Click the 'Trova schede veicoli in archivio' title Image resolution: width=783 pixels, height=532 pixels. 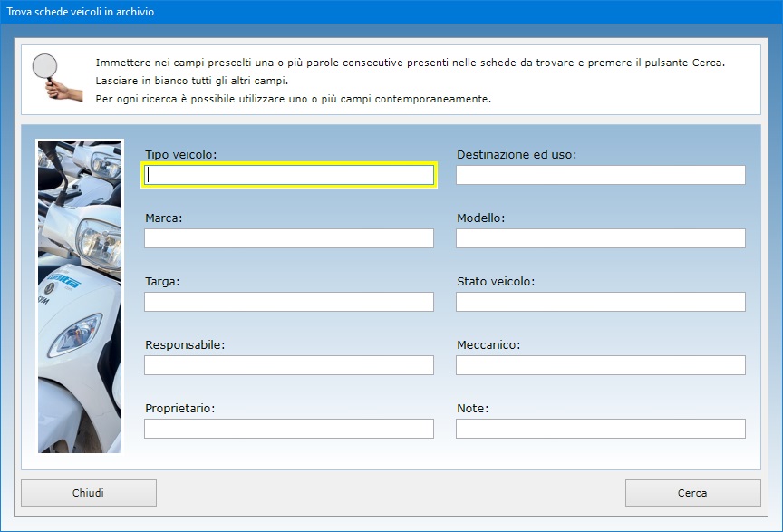[80, 12]
